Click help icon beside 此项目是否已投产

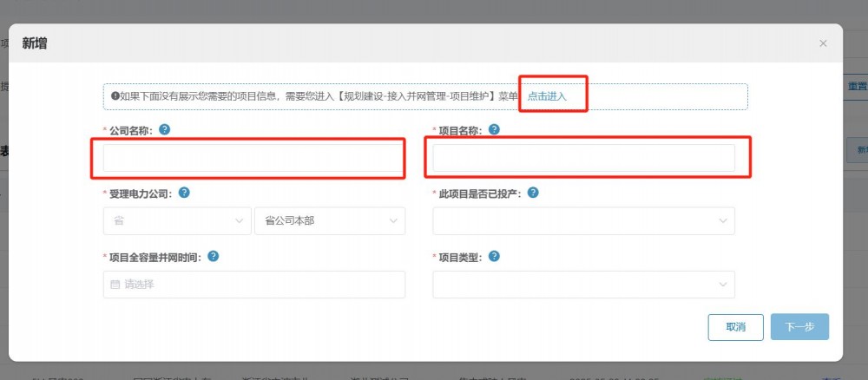click(533, 193)
